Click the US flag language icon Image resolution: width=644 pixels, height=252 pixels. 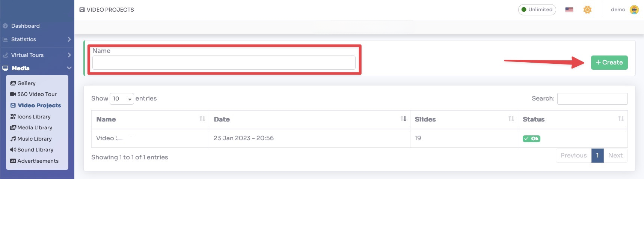tap(569, 10)
